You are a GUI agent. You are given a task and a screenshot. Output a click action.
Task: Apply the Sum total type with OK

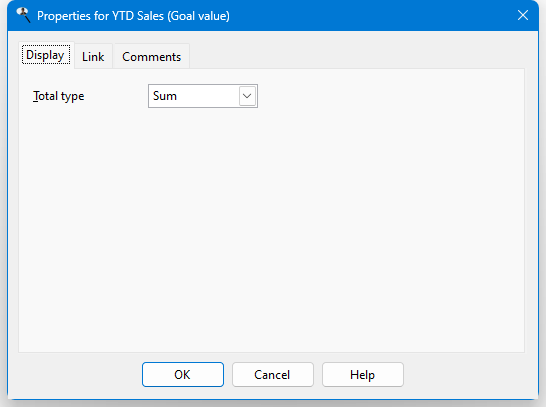click(183, 375)
